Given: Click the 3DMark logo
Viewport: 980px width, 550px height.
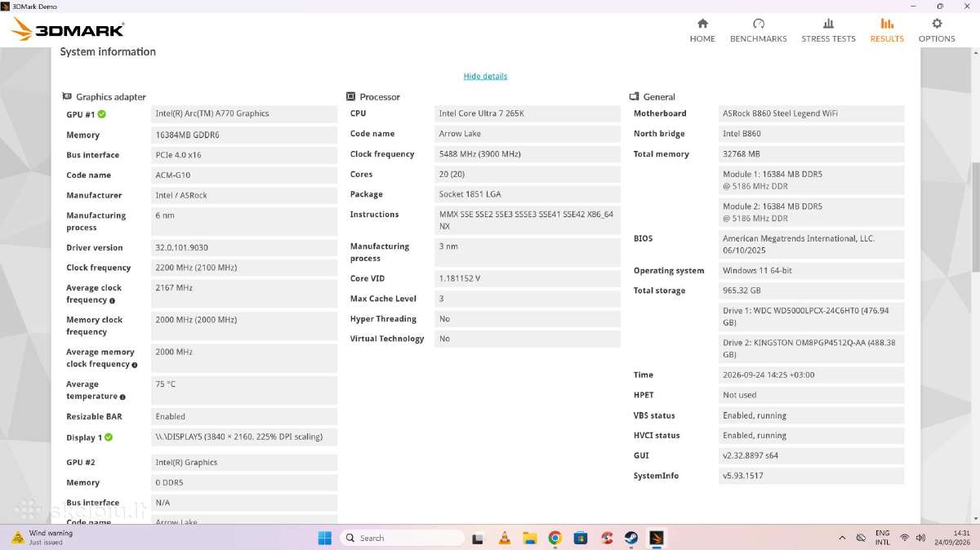Looking at the screenshot, I should 69,30.
